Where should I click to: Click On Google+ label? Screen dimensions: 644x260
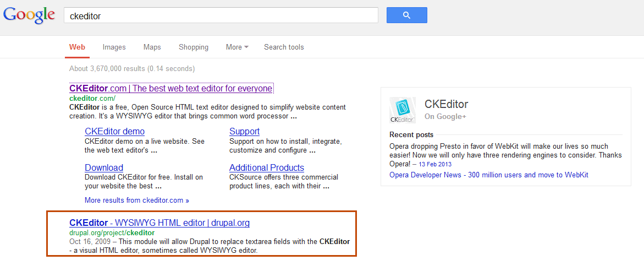click(445, 117)
